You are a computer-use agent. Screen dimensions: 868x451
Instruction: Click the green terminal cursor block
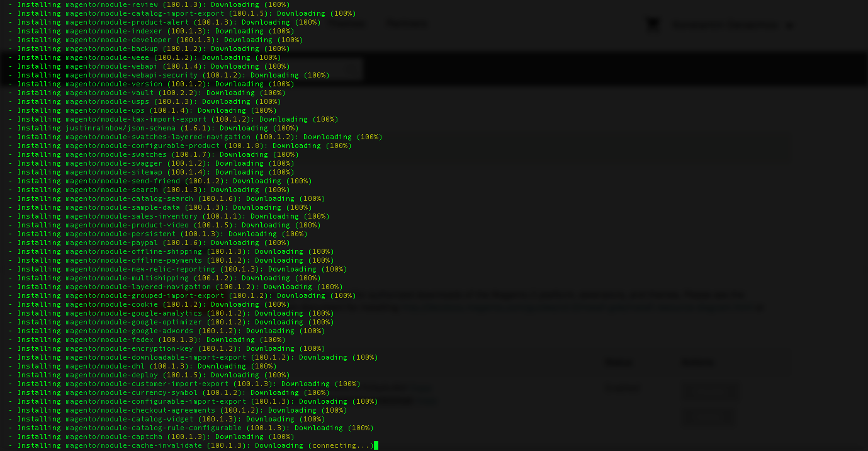click(376, 445)
